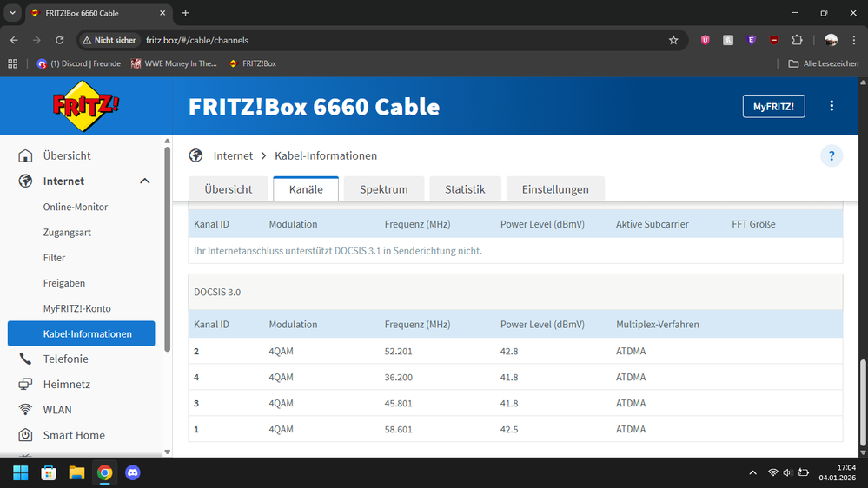
Task: Open the Chrome extensions puzzle icon
Action: [797, 40]
